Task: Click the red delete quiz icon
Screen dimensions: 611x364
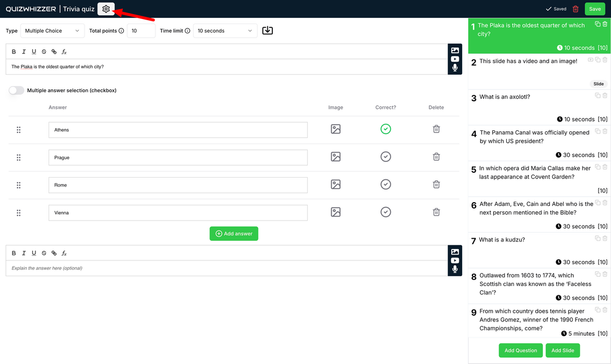Action: pos(576,9)
